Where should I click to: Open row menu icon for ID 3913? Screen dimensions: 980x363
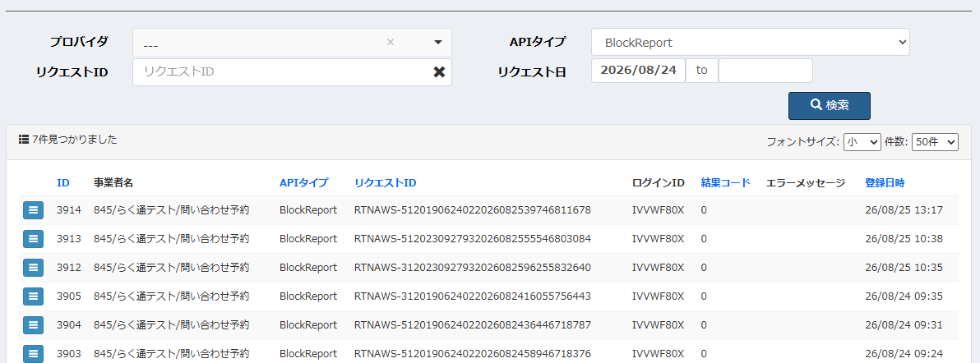[x=33, y=239]
